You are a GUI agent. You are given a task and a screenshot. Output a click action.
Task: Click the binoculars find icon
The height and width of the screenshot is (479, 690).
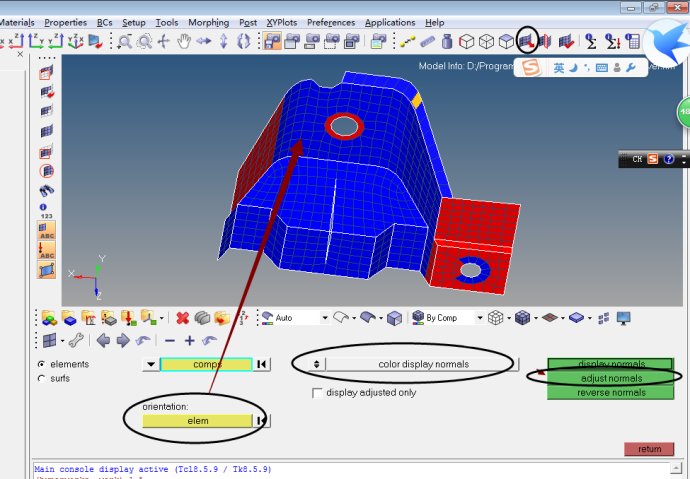tap(46, 191)
